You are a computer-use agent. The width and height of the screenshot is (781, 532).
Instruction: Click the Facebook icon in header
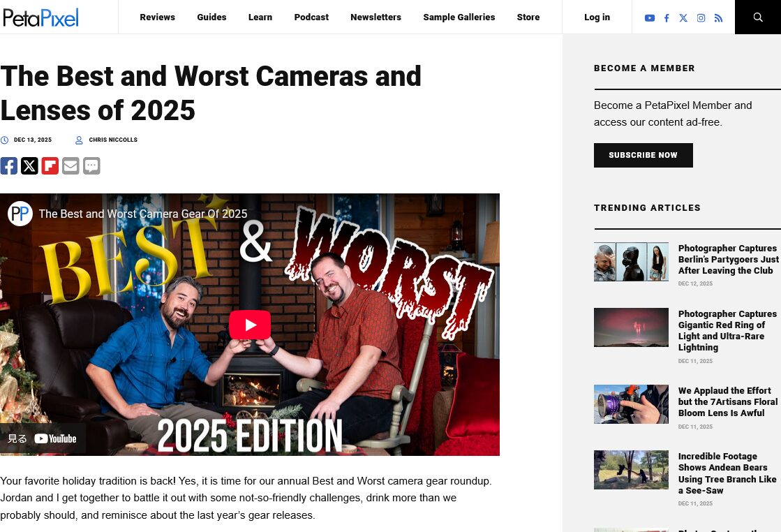pyautogui.click(x=667, y=18)
